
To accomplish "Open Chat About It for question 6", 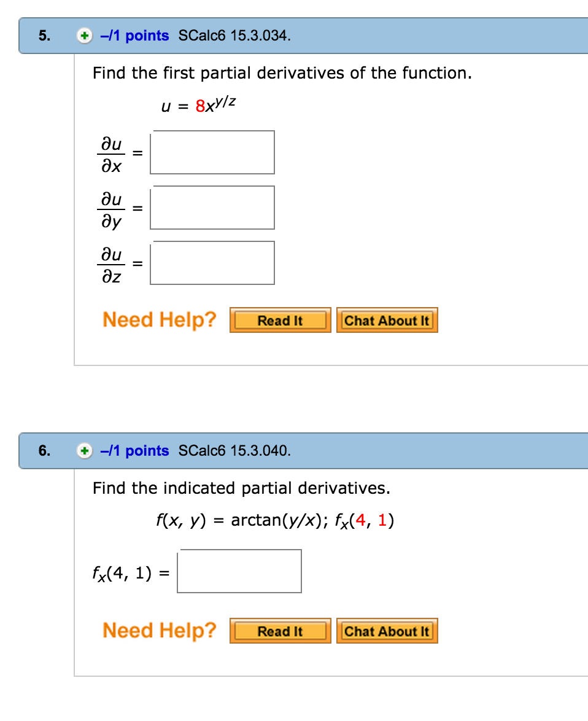I will click(x=387, y=631).
